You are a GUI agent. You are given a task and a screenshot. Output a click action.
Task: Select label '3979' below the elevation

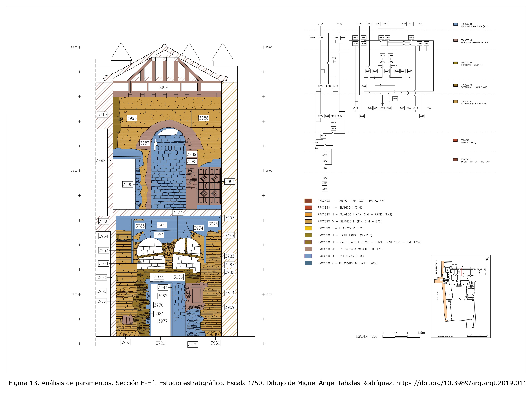193,344
